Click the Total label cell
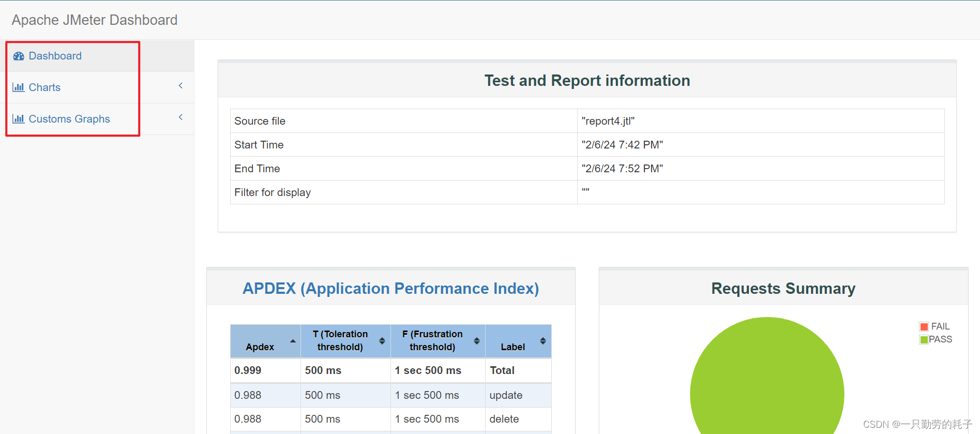Screen dimensions: 980x434 (x=502, y=370)
